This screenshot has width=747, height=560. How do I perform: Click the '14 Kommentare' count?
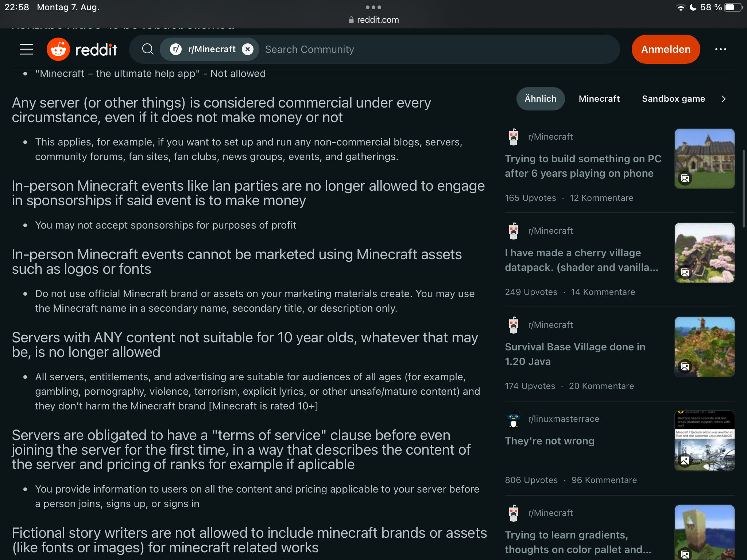(603, 292)
